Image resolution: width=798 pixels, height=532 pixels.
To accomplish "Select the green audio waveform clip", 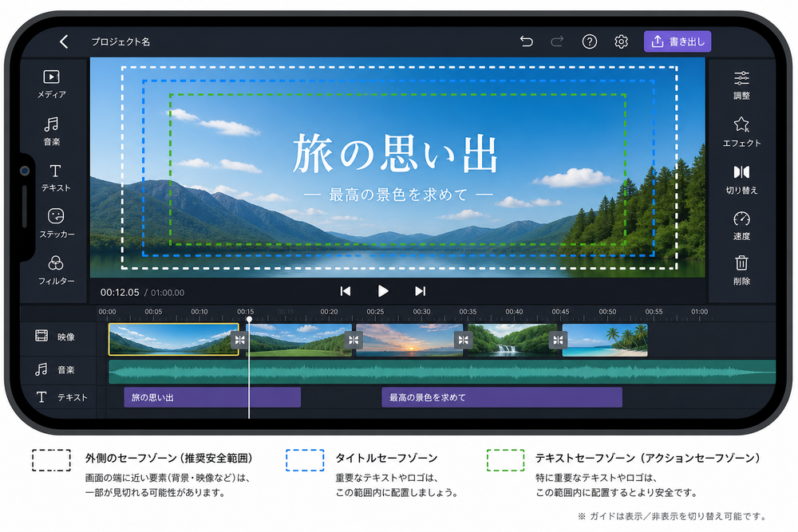I will pos(442,372).
